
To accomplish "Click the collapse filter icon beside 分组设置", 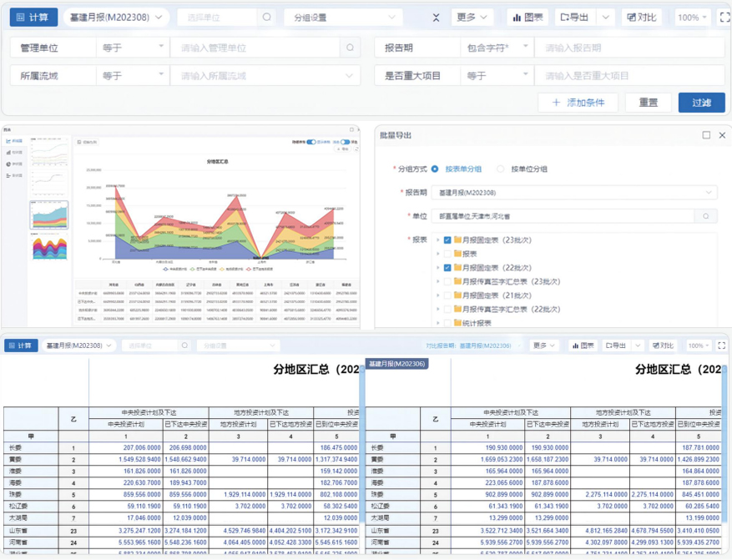I will point(436,17).
